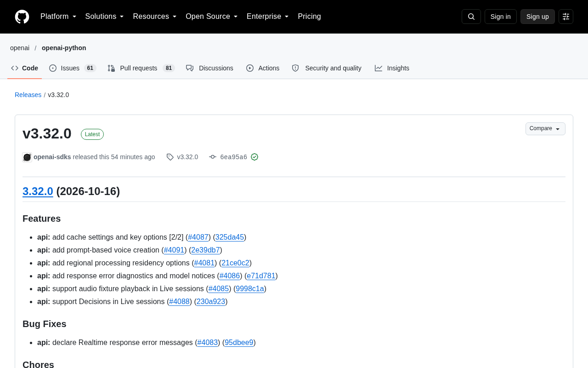Open the openai owner link
This screenshot has height=368, width=588.
(20, 48)
